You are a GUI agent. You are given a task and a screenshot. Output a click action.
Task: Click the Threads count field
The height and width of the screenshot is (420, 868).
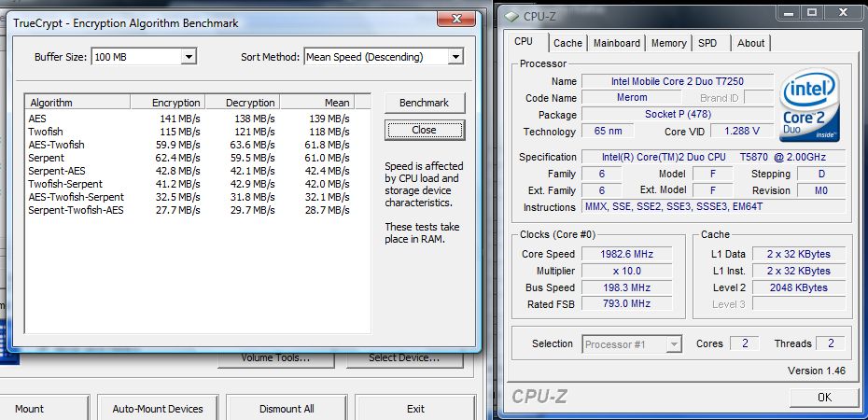click(831, 343)
